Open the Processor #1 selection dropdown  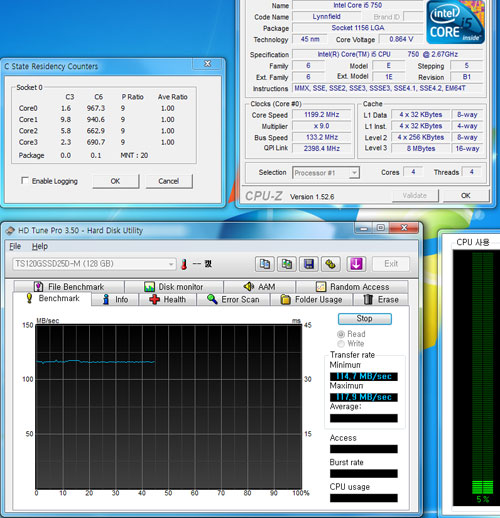pos(326,173)
